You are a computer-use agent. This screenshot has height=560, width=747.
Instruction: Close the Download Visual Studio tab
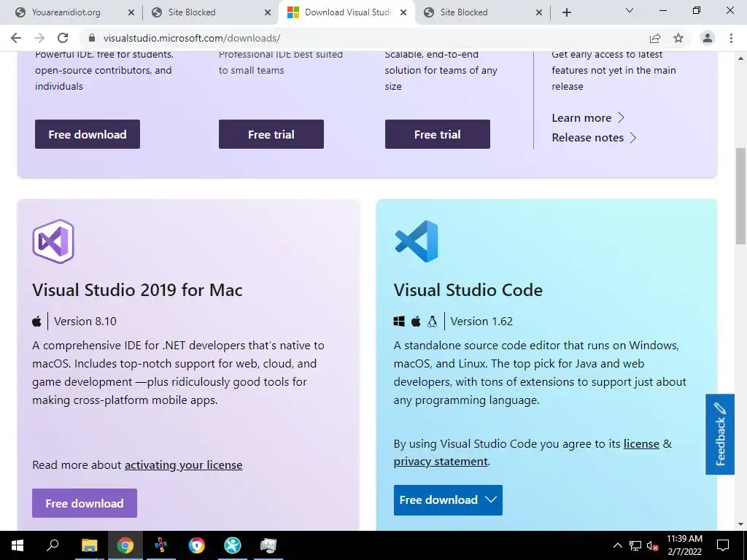(403, 12)
